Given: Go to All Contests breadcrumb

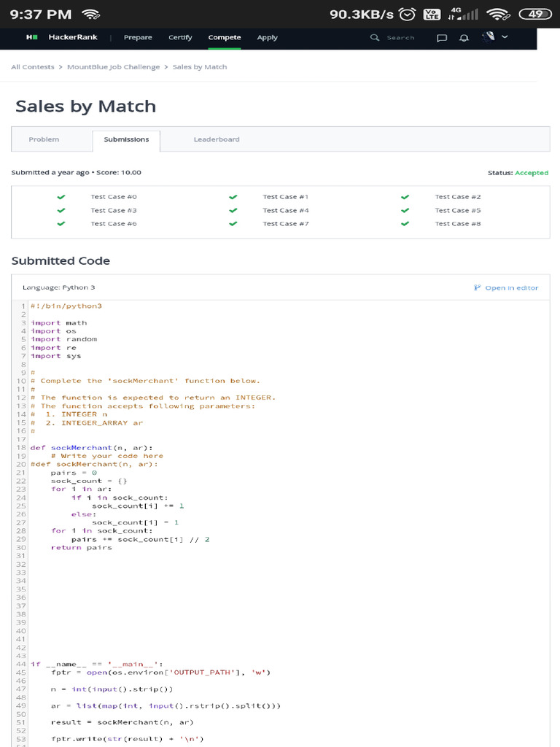Looking at the screenshot, I should coord(33,67).
